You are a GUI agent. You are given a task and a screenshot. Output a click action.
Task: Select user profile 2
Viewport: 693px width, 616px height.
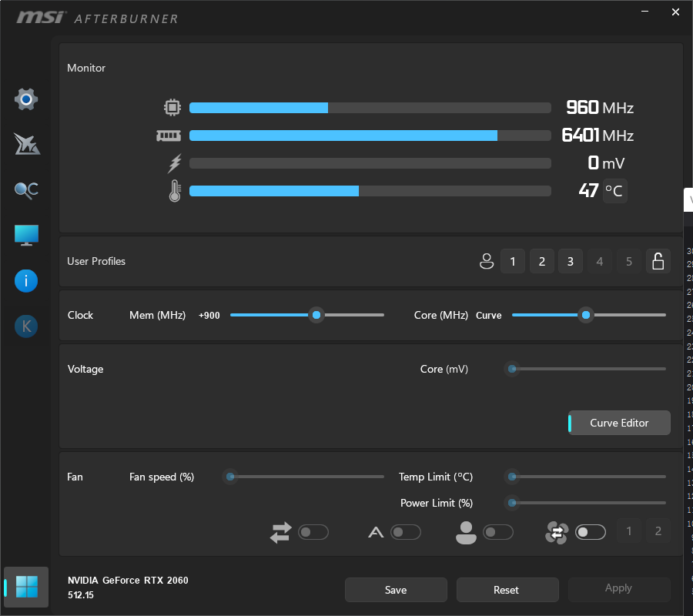click(542, 261)
